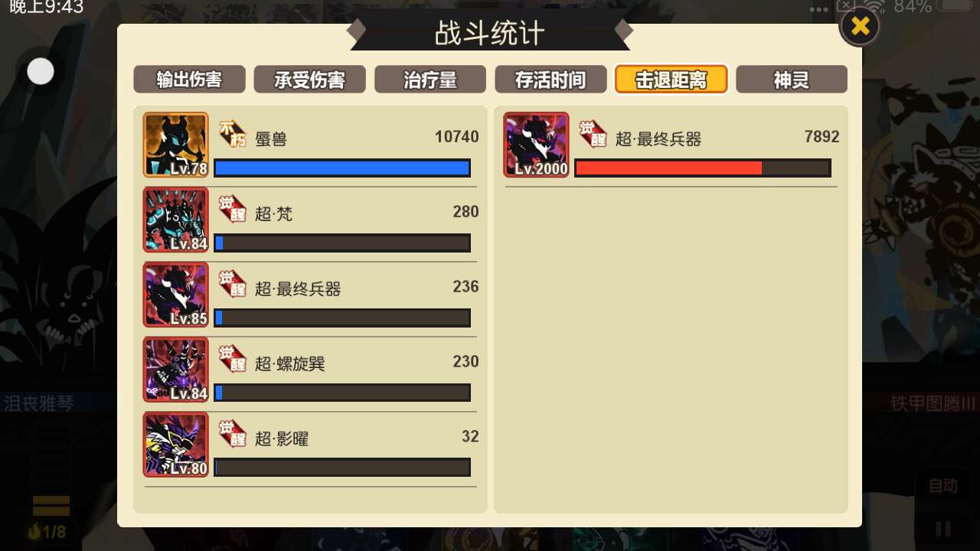Image resolution: width=980 pixels, height=551 pixels.
Task: Show the 存活时间 statistics tab
Action: tap(550, 80)
